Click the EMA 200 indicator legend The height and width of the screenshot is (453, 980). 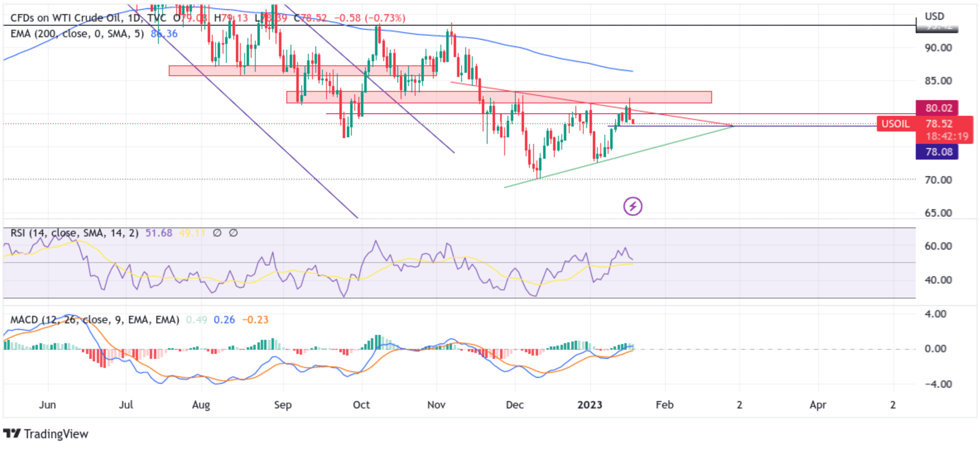[x=77, y=34]
